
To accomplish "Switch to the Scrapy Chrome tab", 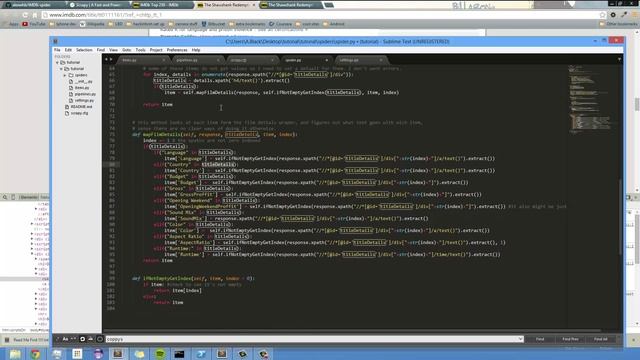I will tap(98, 5).
